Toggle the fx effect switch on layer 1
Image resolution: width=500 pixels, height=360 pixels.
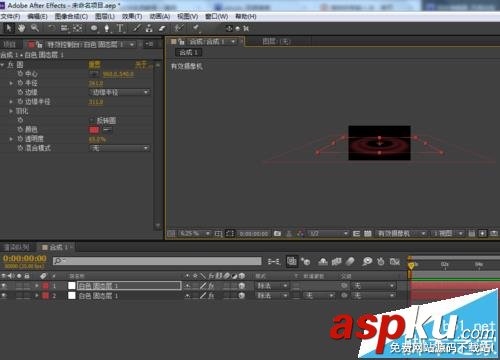pyautogui.click(x=211, y=286)
